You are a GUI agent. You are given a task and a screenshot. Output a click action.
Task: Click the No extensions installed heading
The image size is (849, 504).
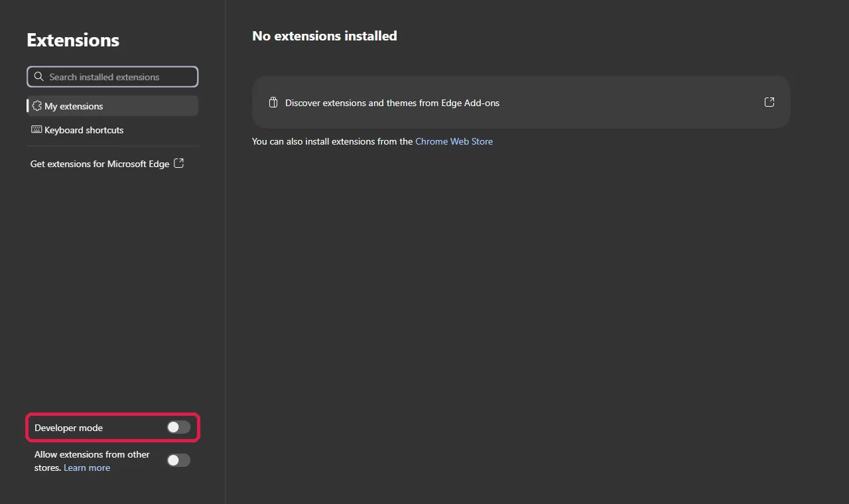(x=324, y=36)
